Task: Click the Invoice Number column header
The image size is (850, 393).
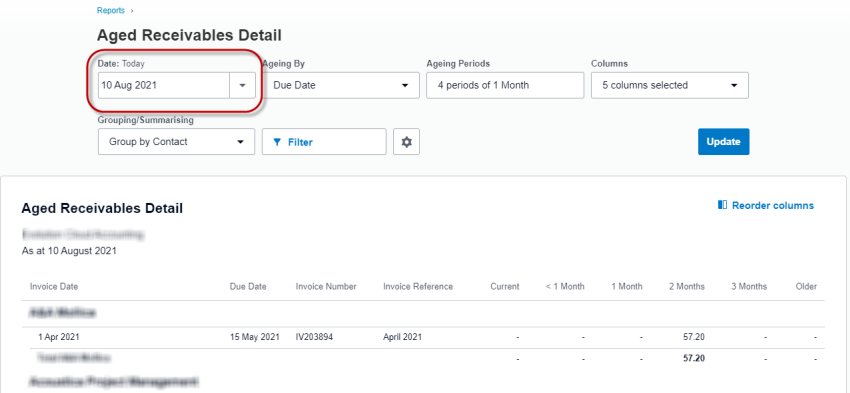Action: point(326,286)
